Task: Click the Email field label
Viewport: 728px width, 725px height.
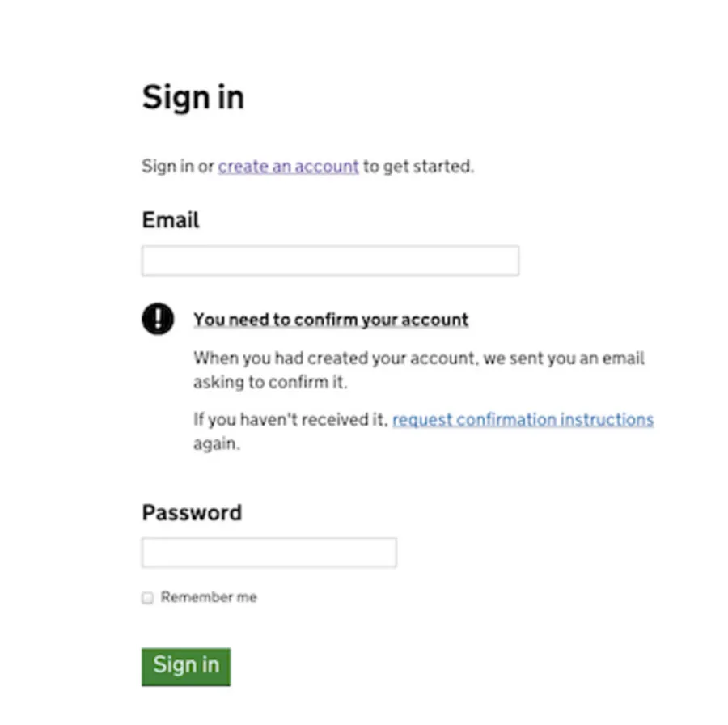Action: click(x=171, y=220)
